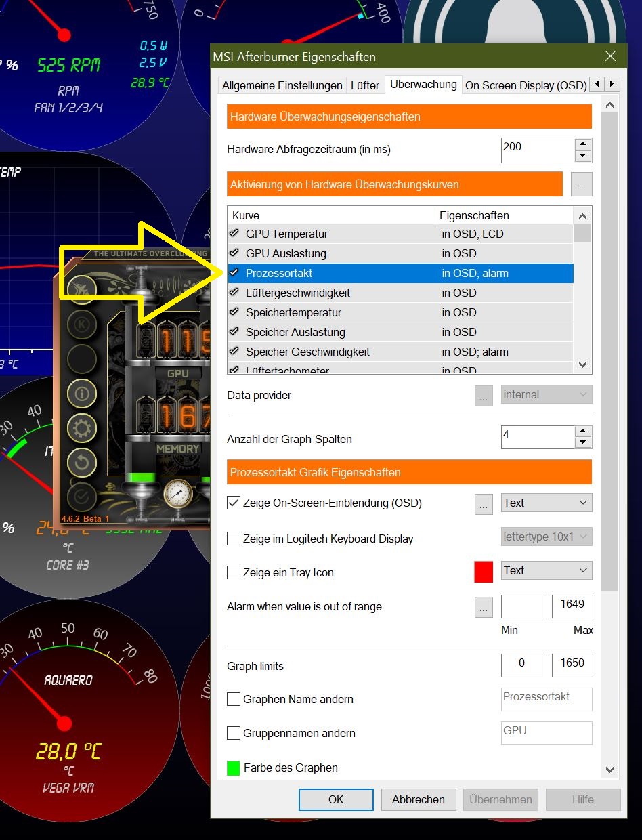Click the '4.6.2 Beta 1' version label

pyautogui.click(x=85, y=518)
